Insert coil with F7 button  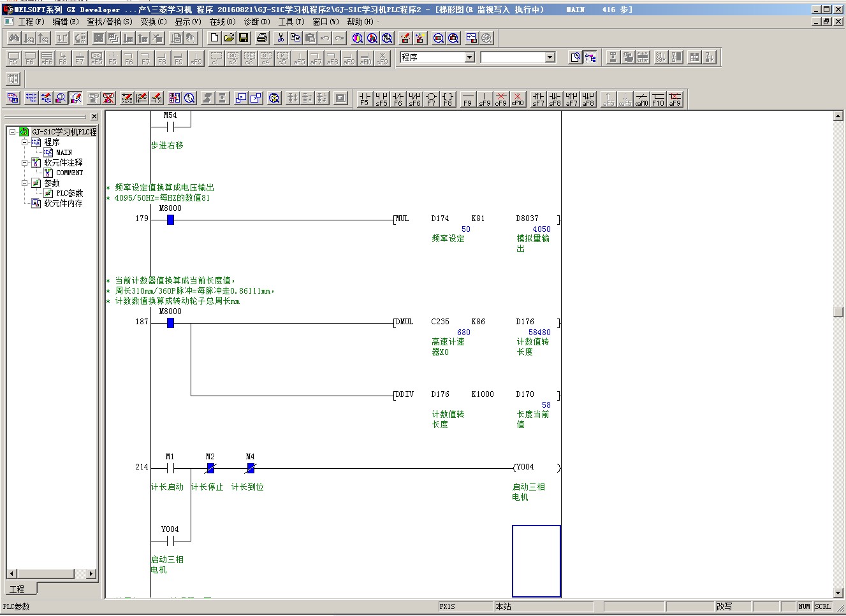[x=431, y=98]
